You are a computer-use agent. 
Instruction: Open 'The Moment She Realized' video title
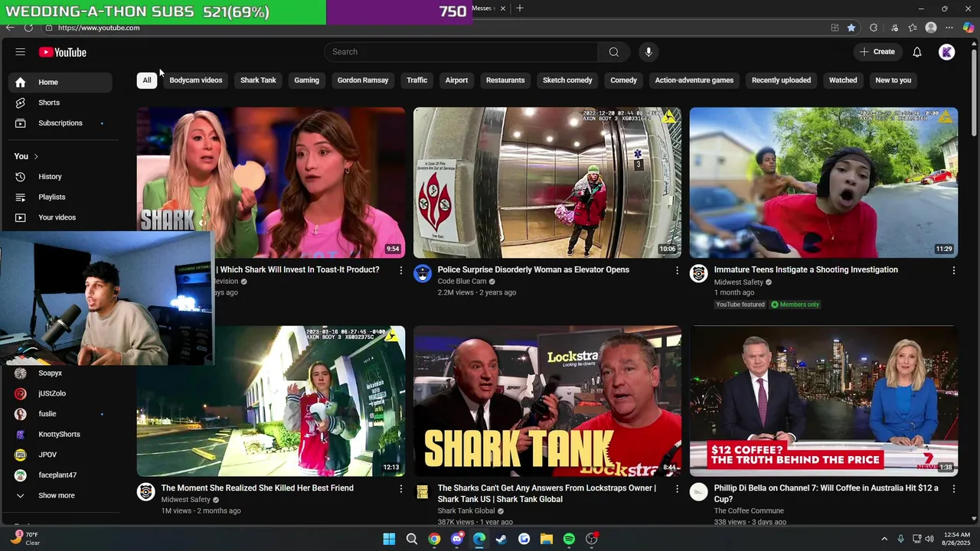tap(257, 488)
